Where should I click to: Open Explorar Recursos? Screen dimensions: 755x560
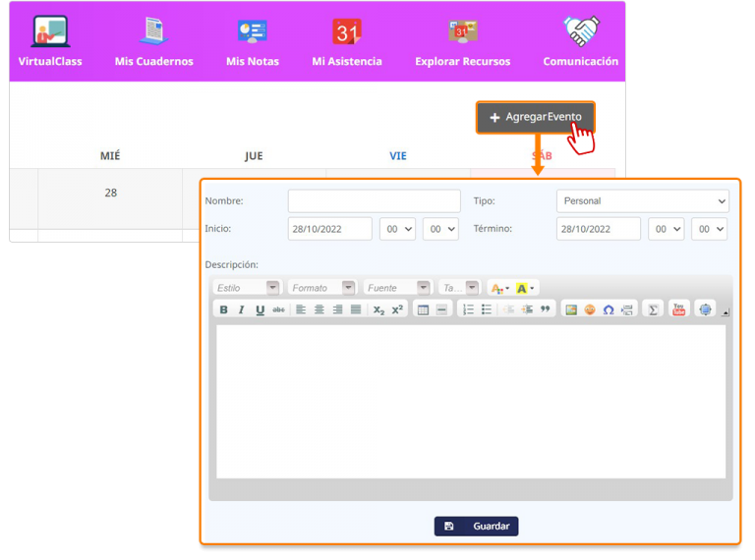pos(463,42)
